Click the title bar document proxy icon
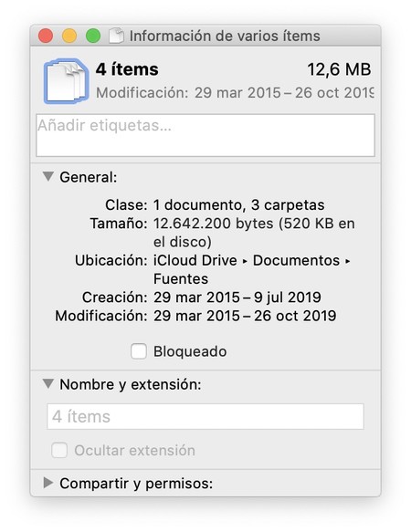411x532 pixels. tap(116, 36)
